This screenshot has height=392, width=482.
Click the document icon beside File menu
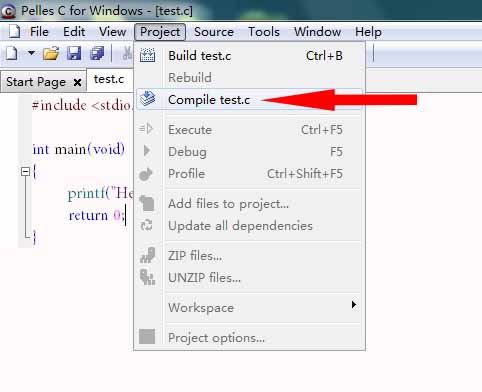pyautogui.click(x=14, y=32)
